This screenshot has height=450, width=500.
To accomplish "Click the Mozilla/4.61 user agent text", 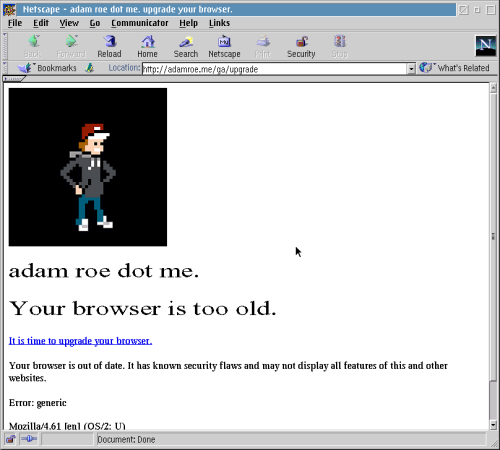I will pyautogui.click(x=67, y=426).
